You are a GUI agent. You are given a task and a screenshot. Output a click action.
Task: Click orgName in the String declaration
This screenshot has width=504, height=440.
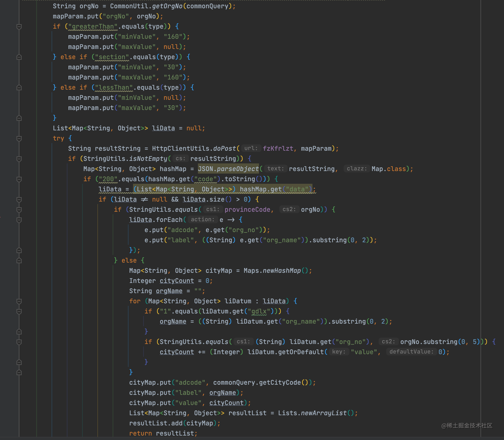[x=169, y=291]
